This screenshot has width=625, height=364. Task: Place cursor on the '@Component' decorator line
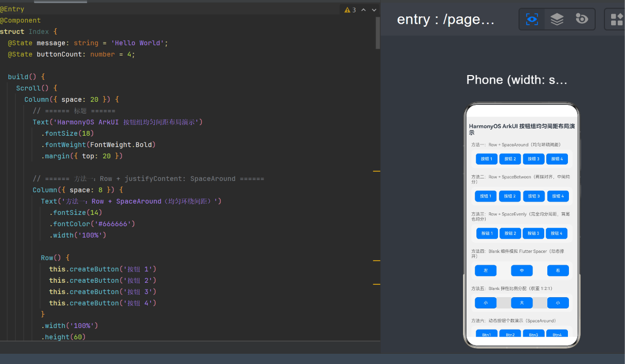pos(21,20)
